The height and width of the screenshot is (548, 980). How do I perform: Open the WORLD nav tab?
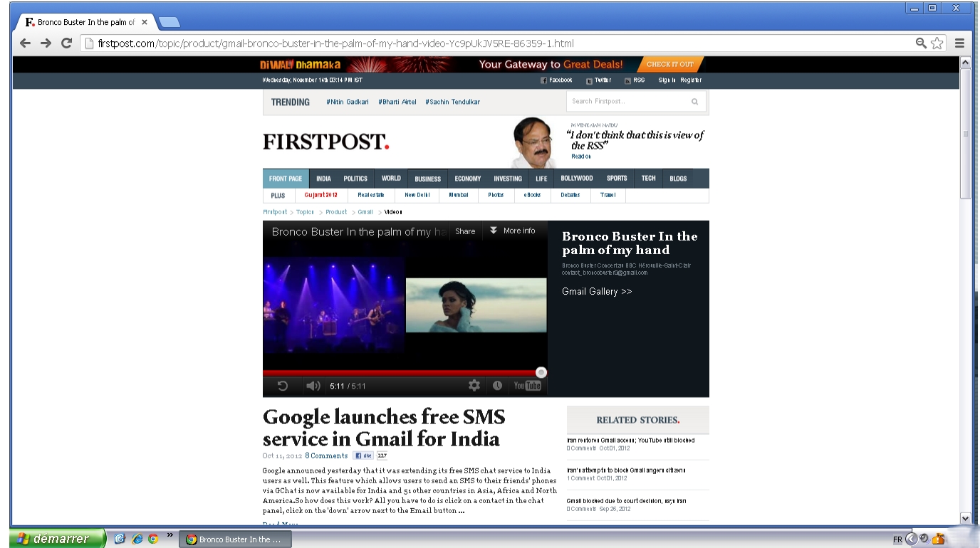[x=391, y=179]
